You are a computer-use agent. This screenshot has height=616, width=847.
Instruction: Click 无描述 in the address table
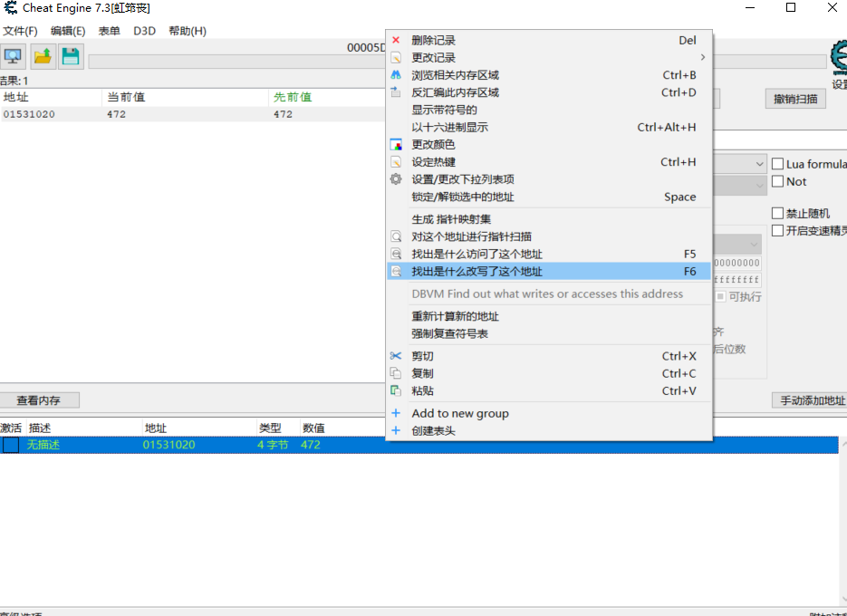point(43,445)
